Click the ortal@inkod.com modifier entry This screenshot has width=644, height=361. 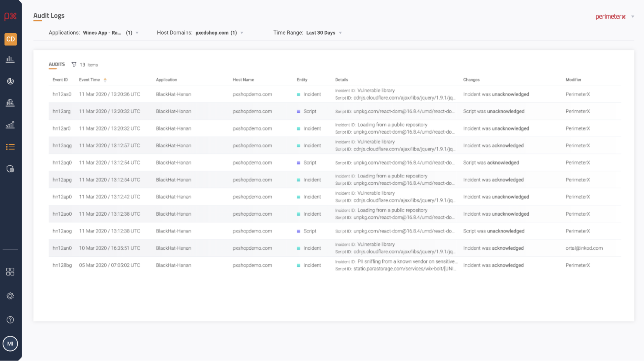coord(584,248)
